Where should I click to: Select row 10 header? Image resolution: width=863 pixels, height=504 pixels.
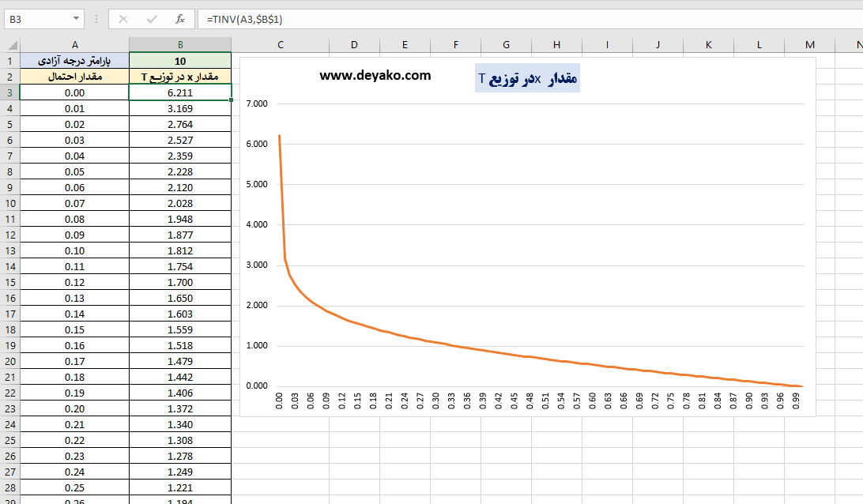(x=9, y=203)
